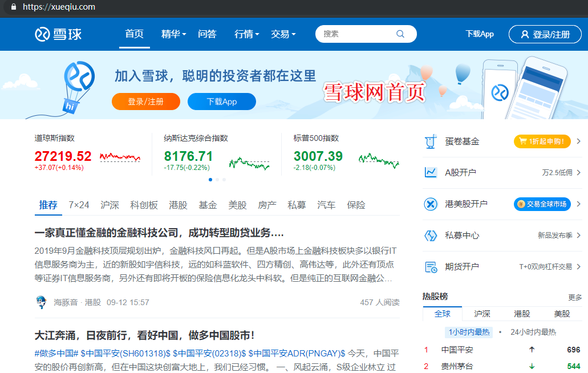Click the 标普500指数 mini chart

pyautogui.click(x=379, y=160)
